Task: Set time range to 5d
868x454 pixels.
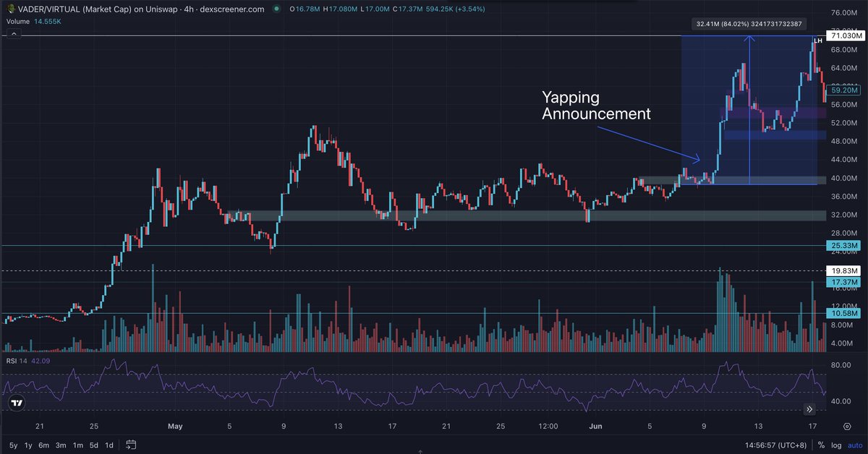Action: point(94,445)
